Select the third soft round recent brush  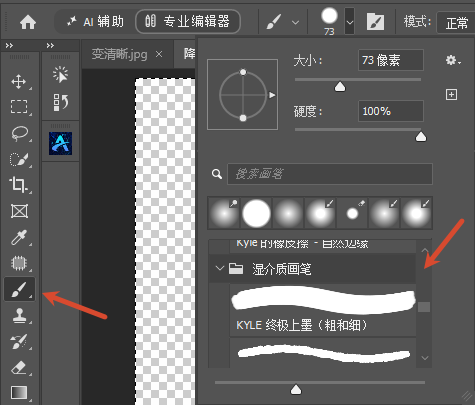coord(288,213)
